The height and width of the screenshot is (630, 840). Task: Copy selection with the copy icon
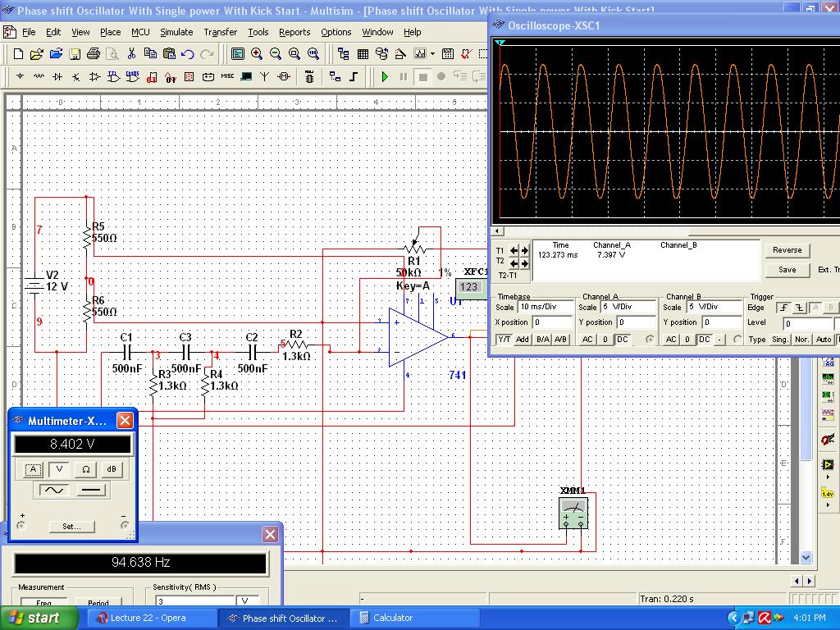pos(150,53)
